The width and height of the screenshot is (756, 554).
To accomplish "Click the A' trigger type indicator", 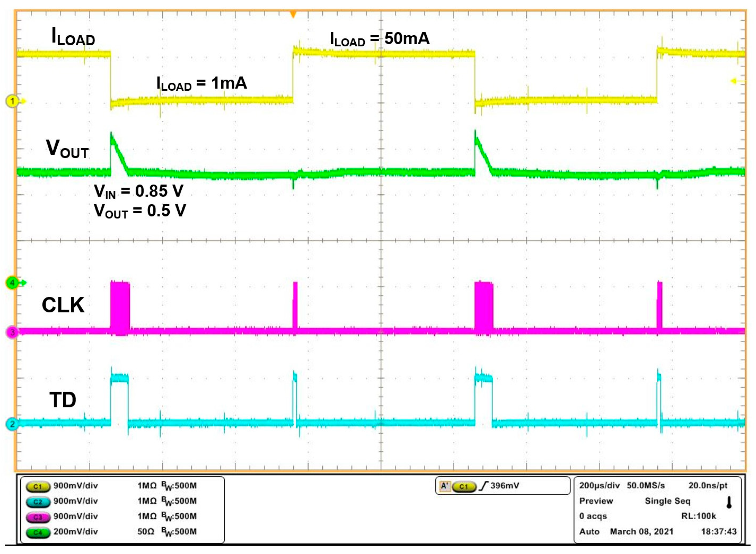I will 445,486.
